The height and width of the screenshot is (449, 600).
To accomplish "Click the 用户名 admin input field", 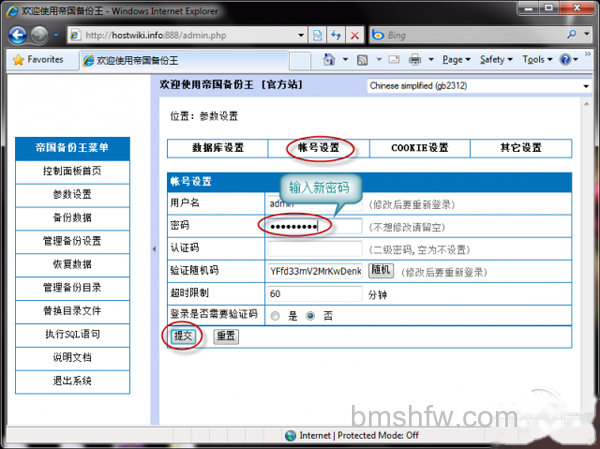I will 315,203.
